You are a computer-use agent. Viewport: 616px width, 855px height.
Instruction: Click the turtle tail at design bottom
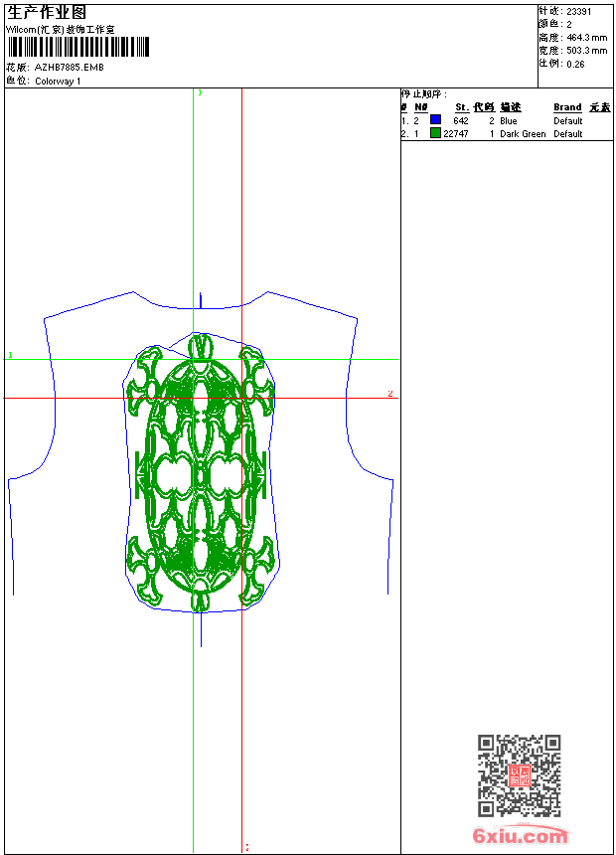[201, 599]
